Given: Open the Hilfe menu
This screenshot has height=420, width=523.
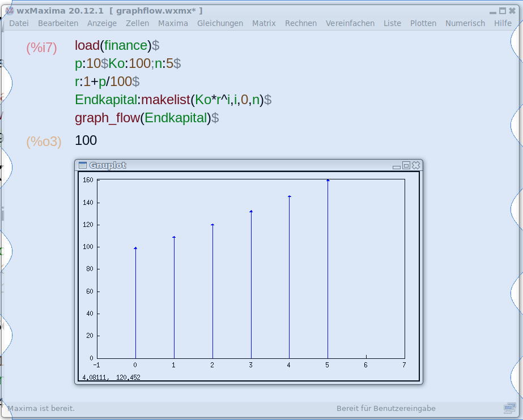Looking at the screenshot, I should pyautogui.click(x=503, y=23).
